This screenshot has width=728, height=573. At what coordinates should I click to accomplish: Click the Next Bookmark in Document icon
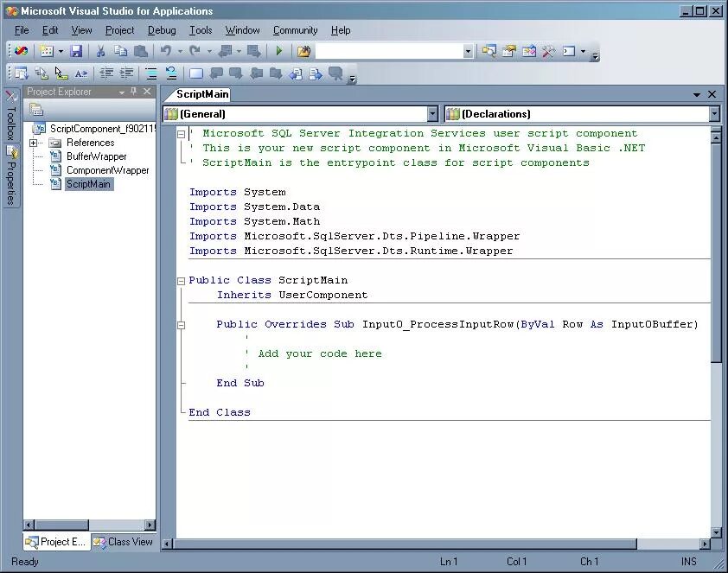pos(316,73)
